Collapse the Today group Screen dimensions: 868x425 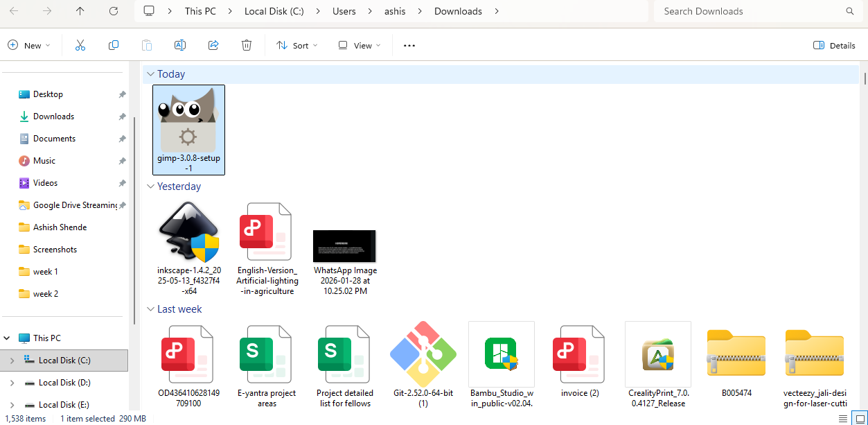(150, 74)
